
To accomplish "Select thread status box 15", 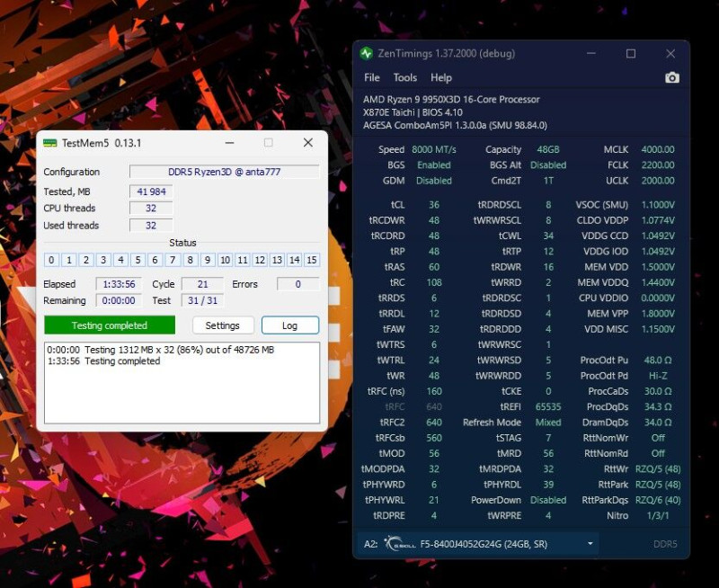I will coord(312,260).
